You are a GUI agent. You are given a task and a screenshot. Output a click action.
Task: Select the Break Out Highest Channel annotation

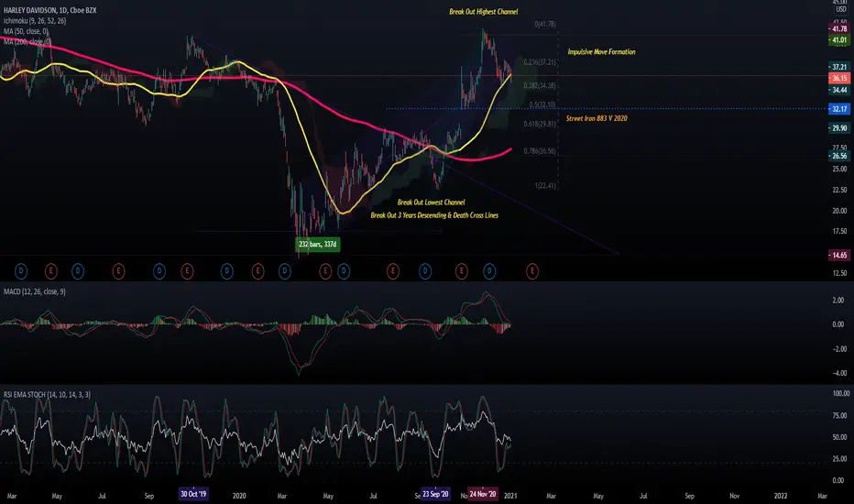484,11
